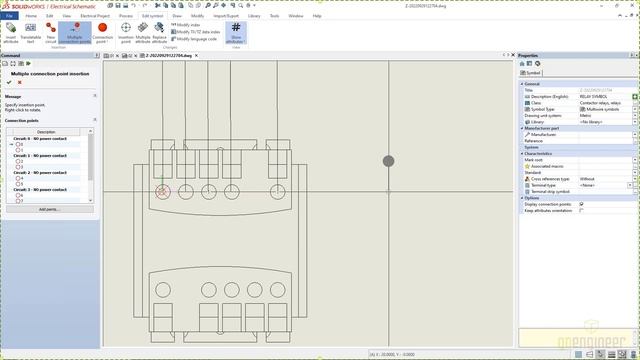This screenshot has height=360, width=640.
Task: Click the Copy icon in quick access bar
Action: point(166,6)
